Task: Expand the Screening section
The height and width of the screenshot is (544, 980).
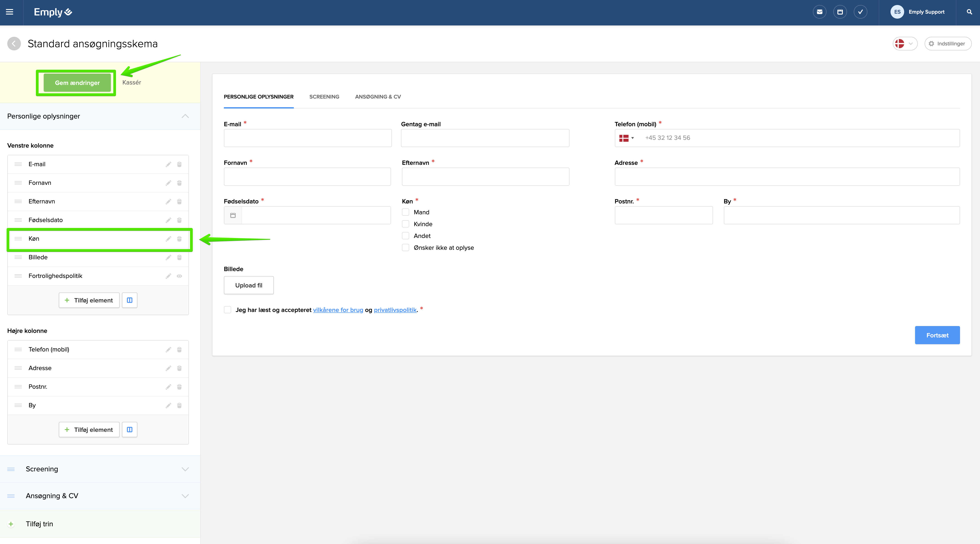Action: tap(185, 469)
